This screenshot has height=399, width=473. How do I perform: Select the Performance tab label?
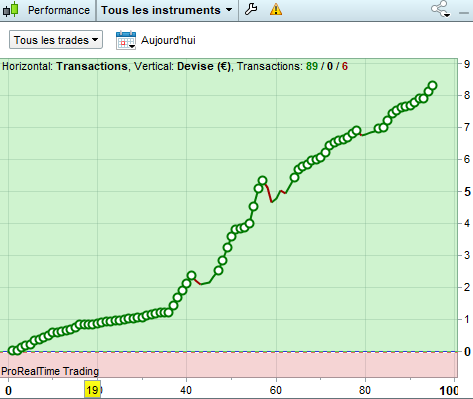tap(59, 10)
